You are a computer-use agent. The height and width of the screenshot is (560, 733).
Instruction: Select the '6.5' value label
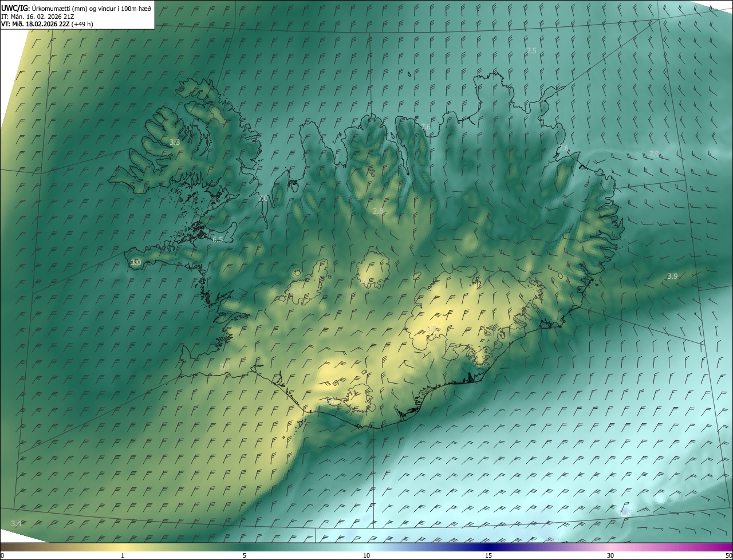[218, 240]
